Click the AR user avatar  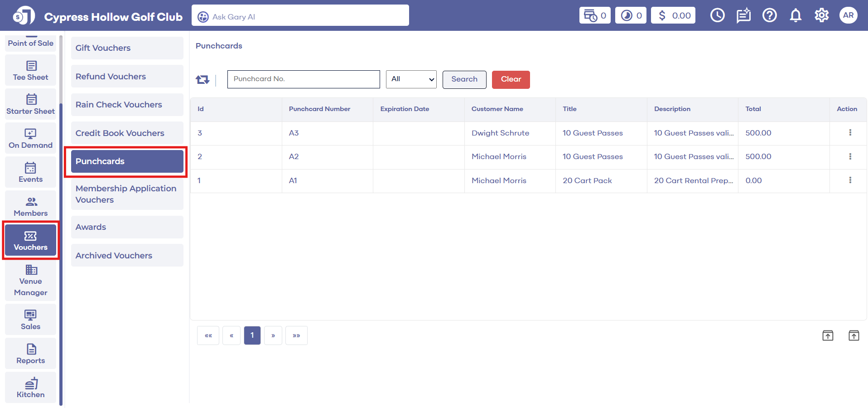click(x=848, y=15)
